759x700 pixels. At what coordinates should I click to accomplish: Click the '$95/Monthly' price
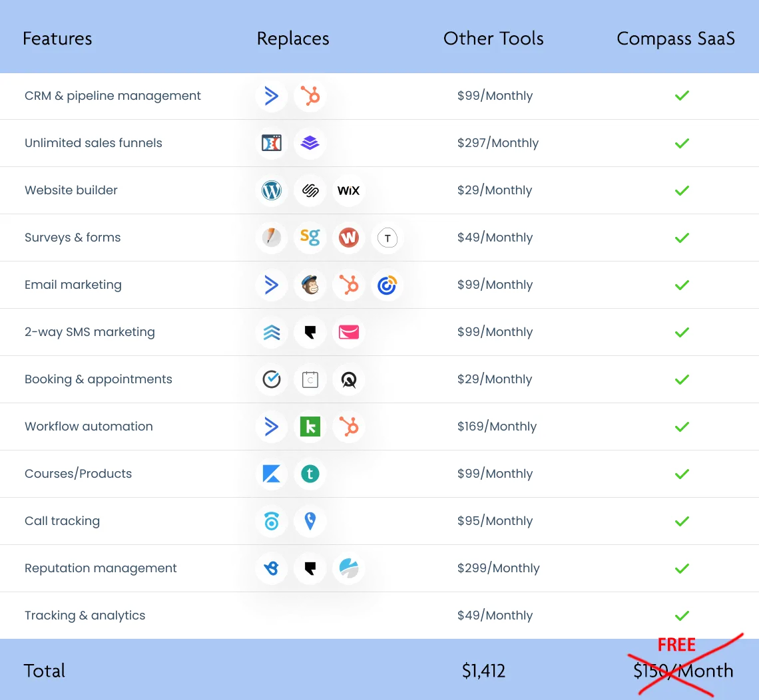click(x=495, y=520)
